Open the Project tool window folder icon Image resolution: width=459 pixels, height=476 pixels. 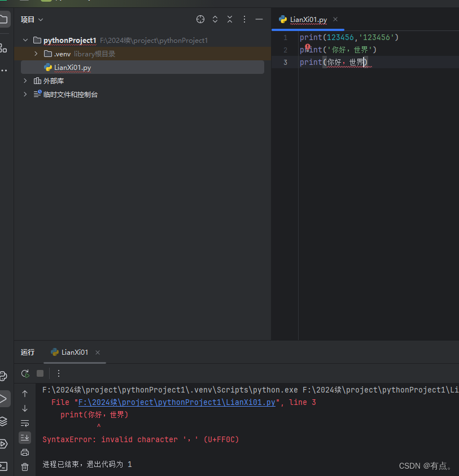(3, 20)
